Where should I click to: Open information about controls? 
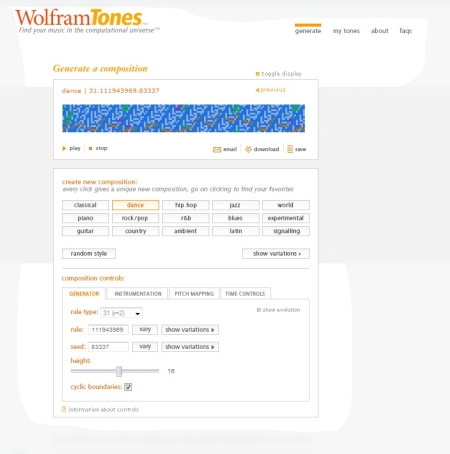(100, 409)
